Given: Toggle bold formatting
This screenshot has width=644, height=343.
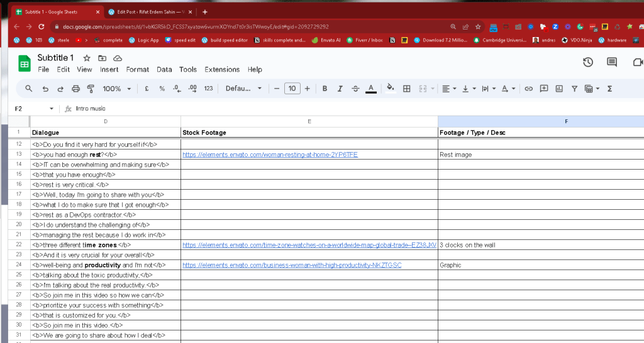Looking at the screenshot, I should pyautogui.click(x=325, y=89).
